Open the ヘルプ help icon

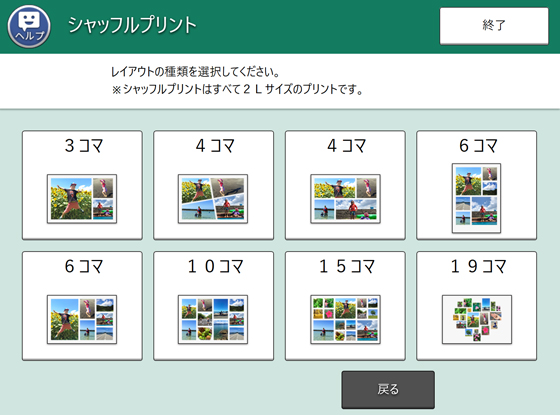(x=29, y=26)
